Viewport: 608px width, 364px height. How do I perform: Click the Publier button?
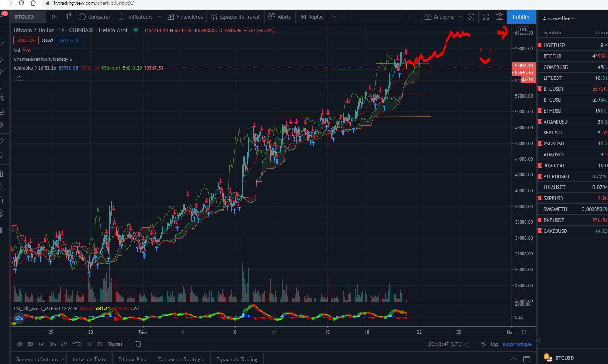tap(521, 17)
